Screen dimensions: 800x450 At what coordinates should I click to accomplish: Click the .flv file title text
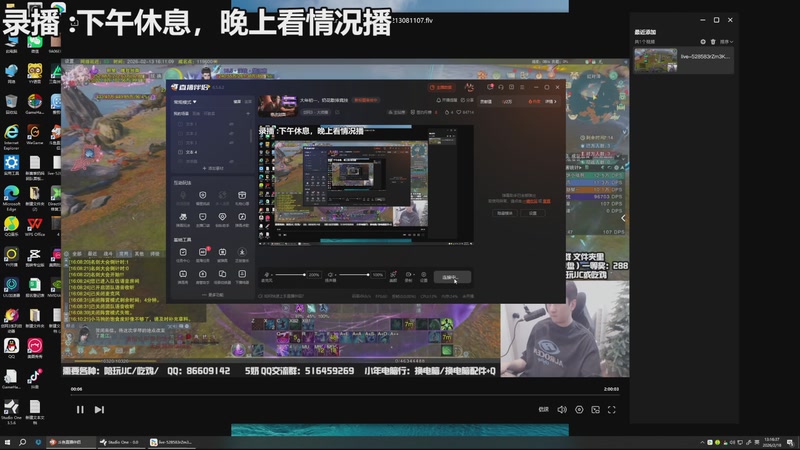point(413,20)
